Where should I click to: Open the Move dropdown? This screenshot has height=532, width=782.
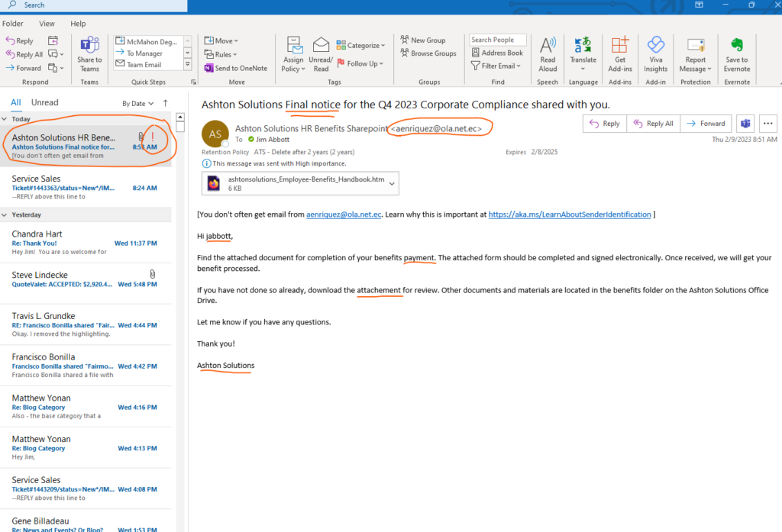click(221, 40)
